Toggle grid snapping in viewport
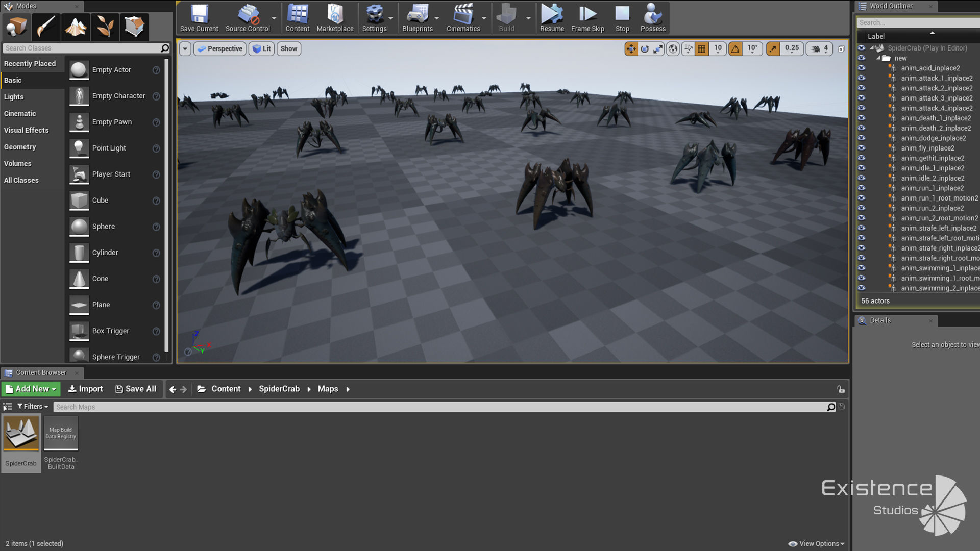The height and width of the screenshot is (551, 980). tap(702, 49)
